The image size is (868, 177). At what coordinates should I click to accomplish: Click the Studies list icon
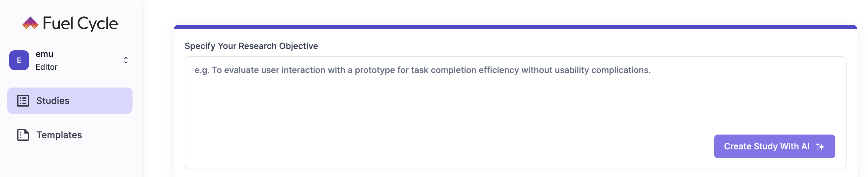23,101
